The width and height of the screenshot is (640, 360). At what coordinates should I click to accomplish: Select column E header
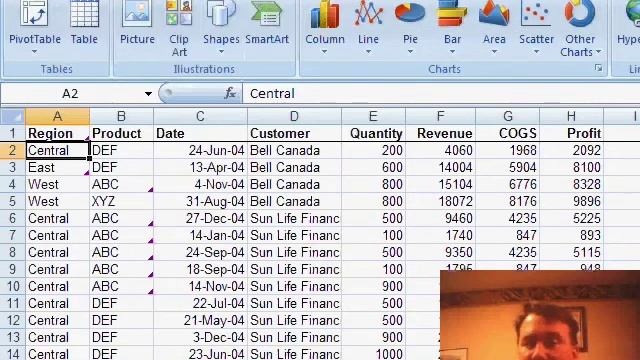373,116
